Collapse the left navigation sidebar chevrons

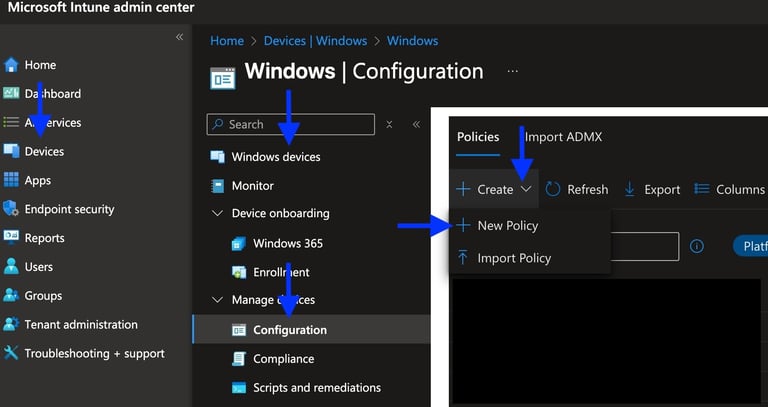179,37
